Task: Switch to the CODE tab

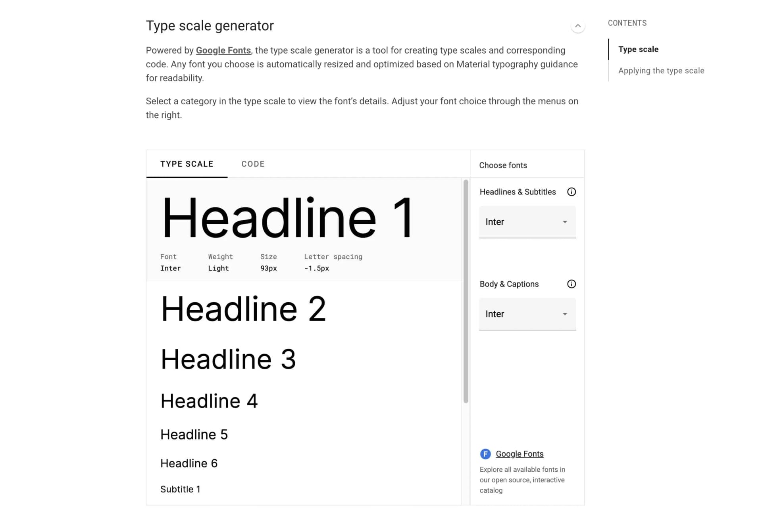Action: point(253,163)
